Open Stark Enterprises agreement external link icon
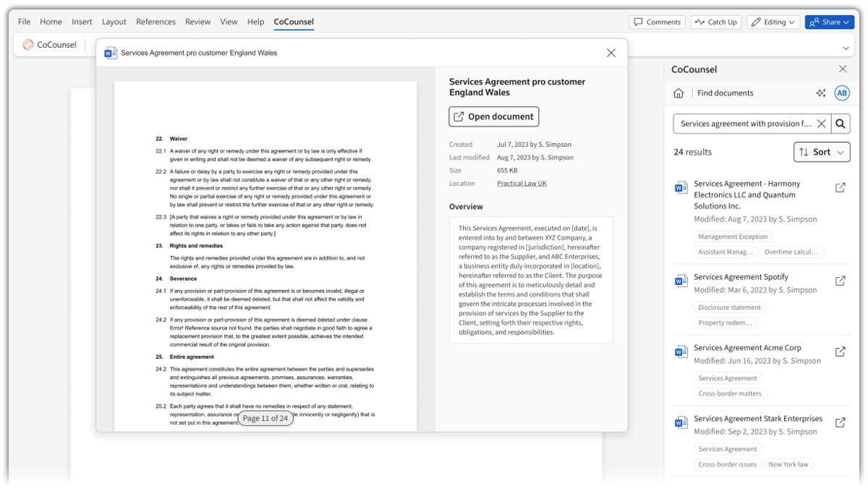 coord(840,422)
